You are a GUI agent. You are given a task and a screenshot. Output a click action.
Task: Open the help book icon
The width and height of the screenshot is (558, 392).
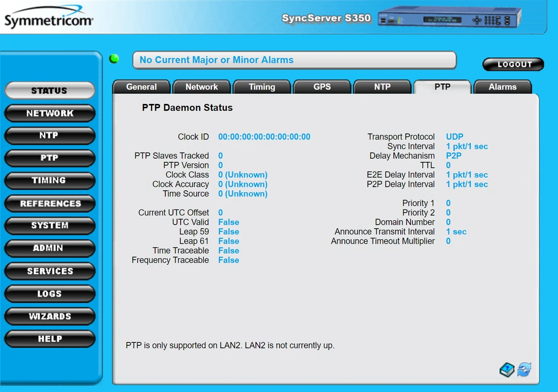click(x=507, y=370)
